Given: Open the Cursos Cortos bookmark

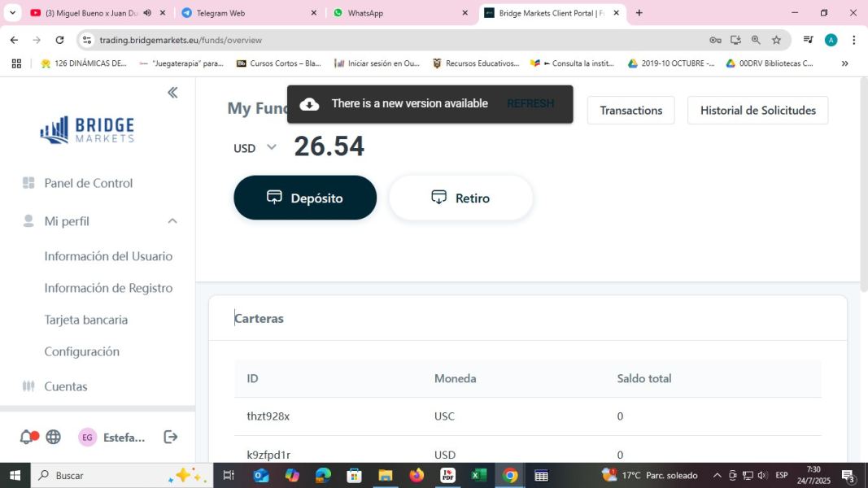Looking at the screenshot, I should (x=278, y=63).
